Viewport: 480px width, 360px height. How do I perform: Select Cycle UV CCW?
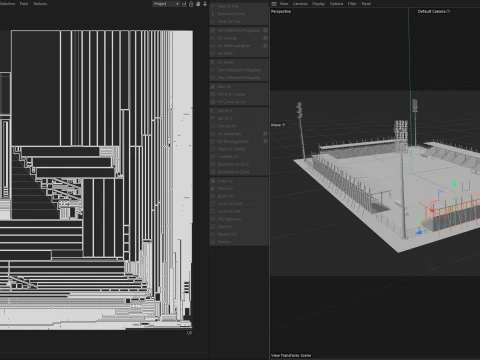(x=239, y=204)
